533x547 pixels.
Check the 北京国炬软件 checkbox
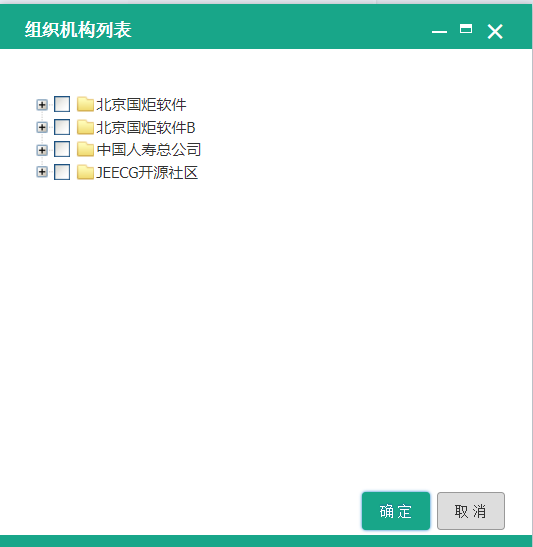(x=62, y=104)
